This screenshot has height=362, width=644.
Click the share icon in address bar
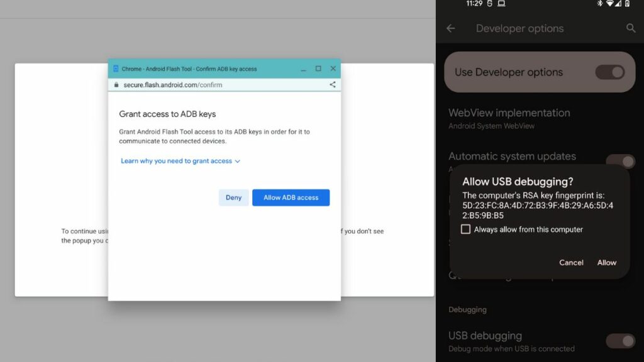pos(332,85)
